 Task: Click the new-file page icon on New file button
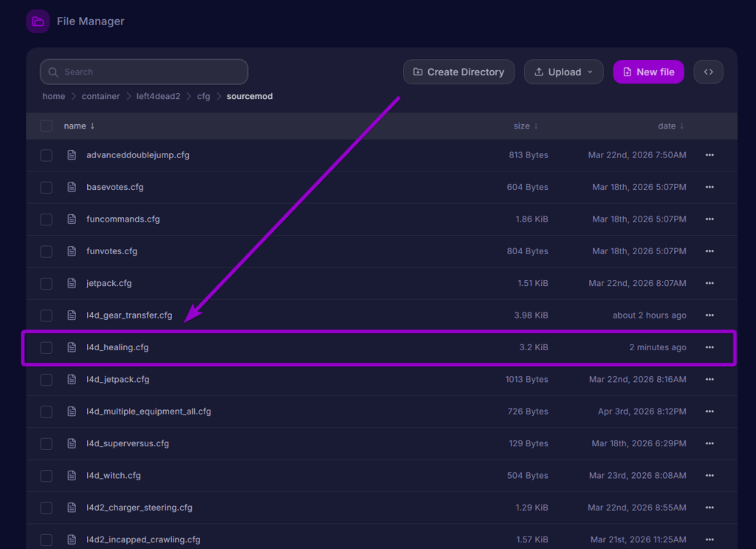click(628, 72)
